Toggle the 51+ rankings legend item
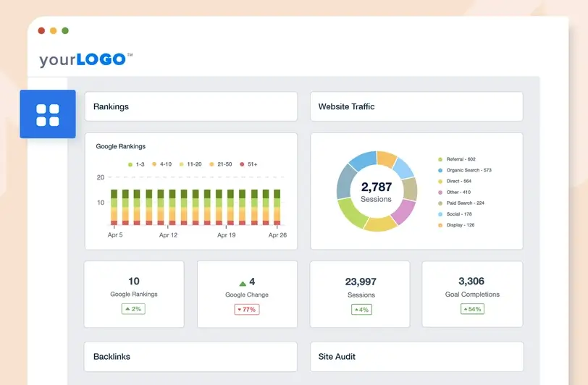This screenshot has width=588, height=385. [x=248, y=164]
